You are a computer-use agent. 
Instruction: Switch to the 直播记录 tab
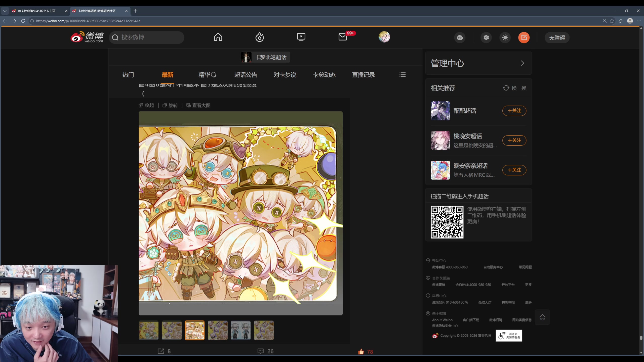click(364, 75)
